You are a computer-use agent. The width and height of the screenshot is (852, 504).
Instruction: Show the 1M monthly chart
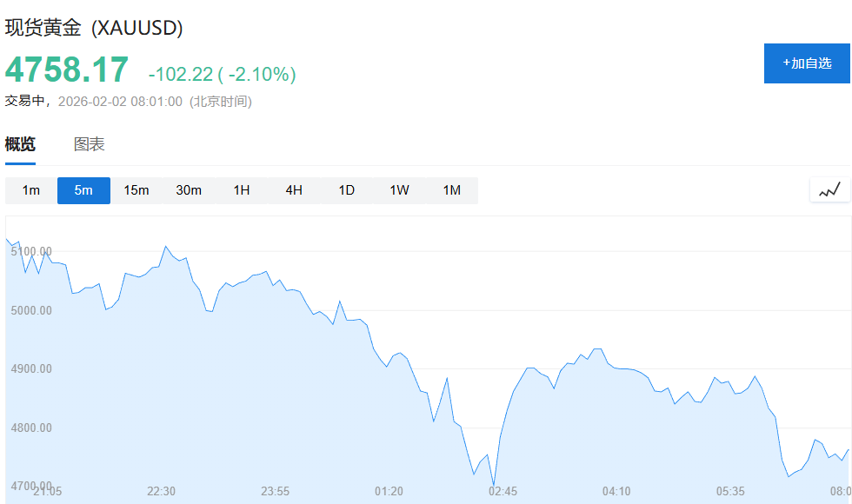(451, 190)
